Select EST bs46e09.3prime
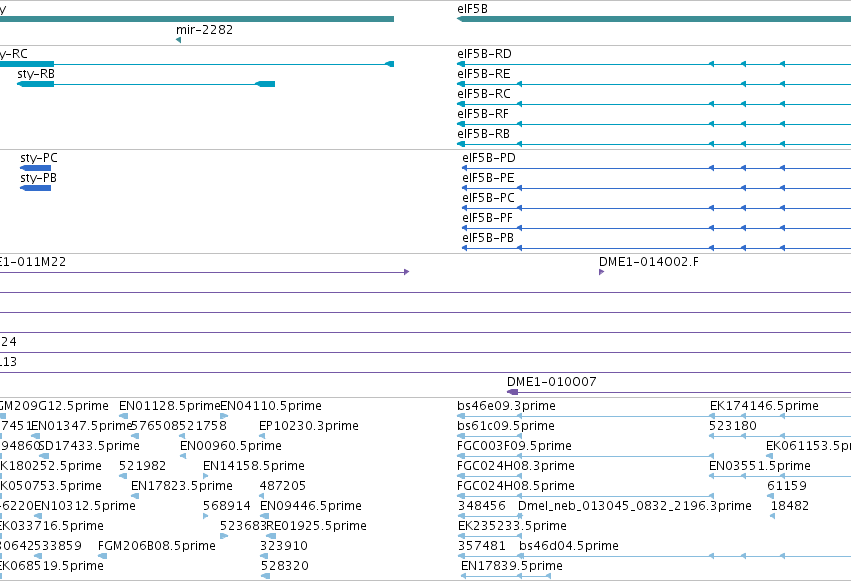 [506, 406]
